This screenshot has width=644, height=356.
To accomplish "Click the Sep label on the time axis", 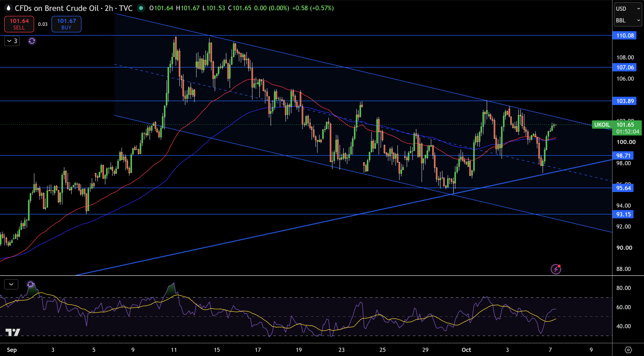I will (12, 349).
